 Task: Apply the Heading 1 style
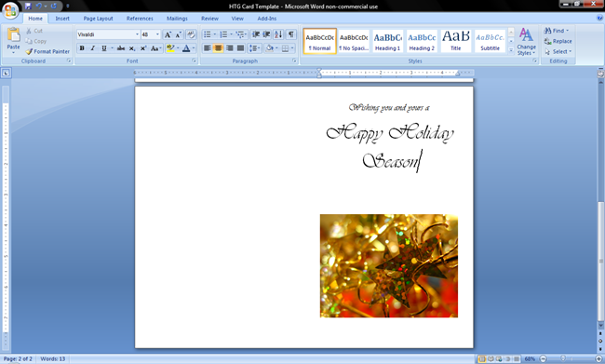point(388,41)
